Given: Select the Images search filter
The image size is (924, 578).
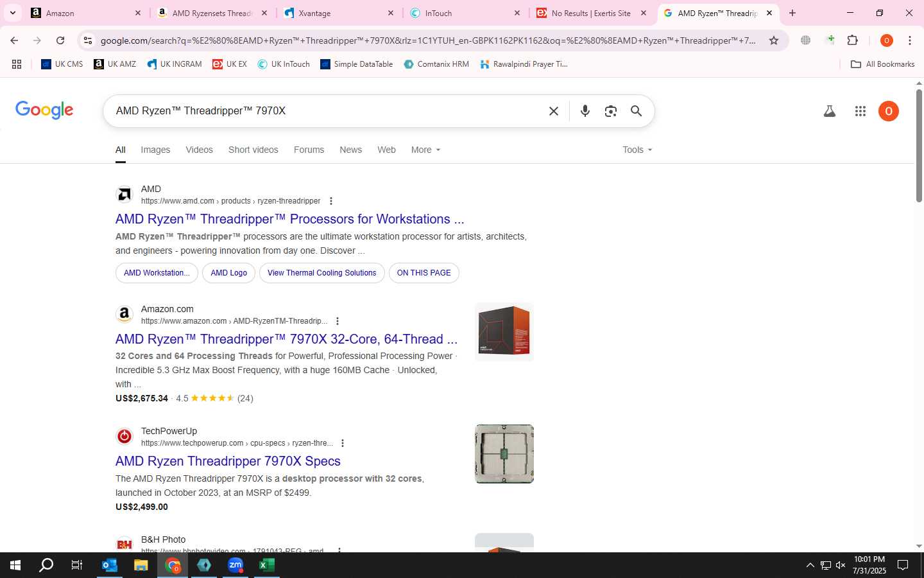Looking at the screenshot, I should point(155,150).
